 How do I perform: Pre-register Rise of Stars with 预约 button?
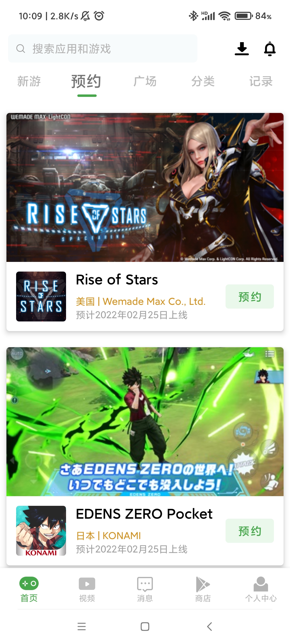pos(250,297)
